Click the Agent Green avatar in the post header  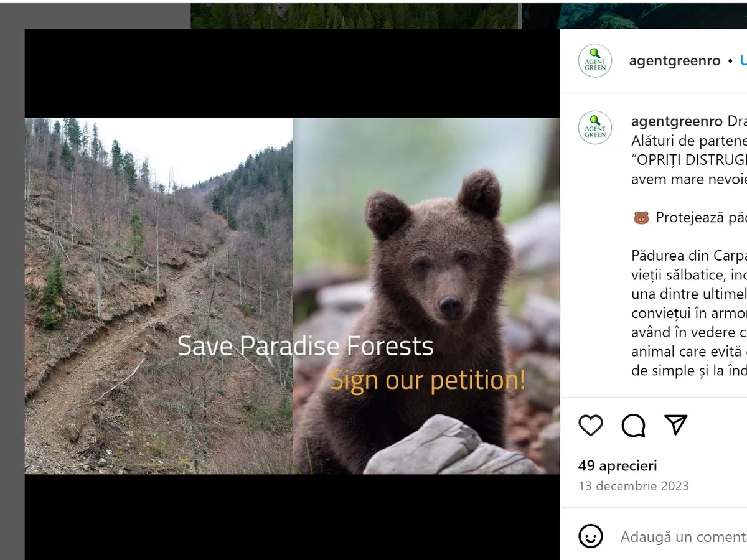[x=594, y=61]
